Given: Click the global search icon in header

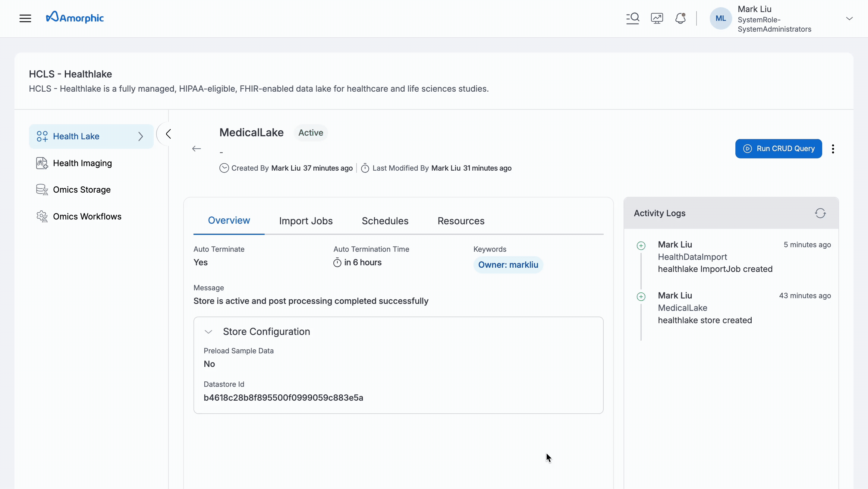Looking at the screenshot, I should point(633,18).
